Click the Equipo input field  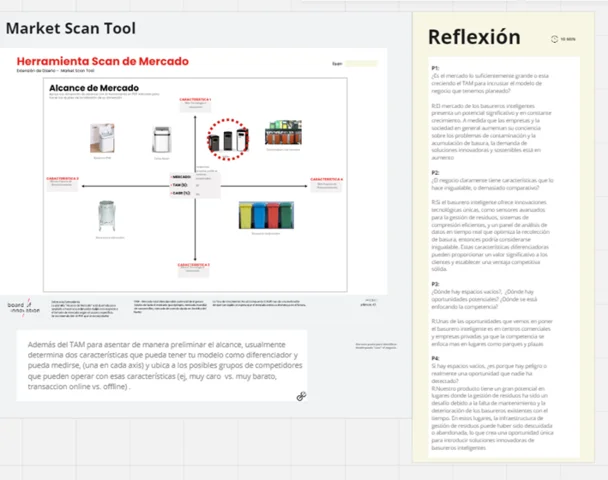[361, 64]
